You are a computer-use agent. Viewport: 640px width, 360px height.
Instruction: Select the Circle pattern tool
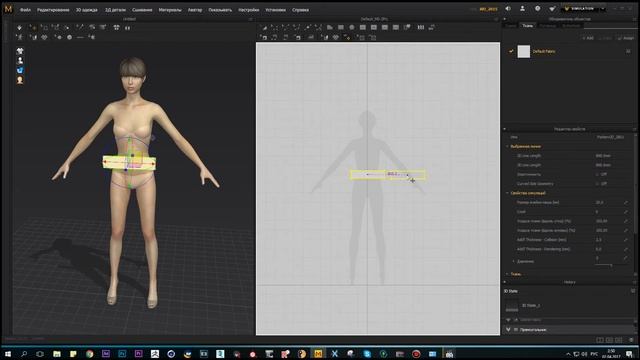[352, 27]
